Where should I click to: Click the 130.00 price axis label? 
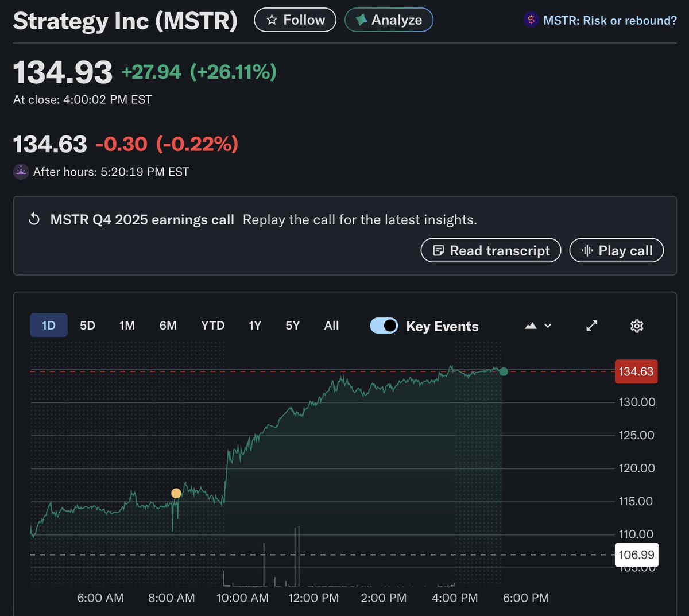(637, 402)
